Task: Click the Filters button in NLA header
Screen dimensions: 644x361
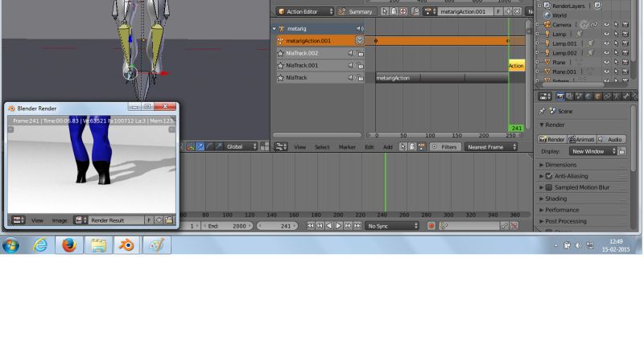Action: (445, 147)
